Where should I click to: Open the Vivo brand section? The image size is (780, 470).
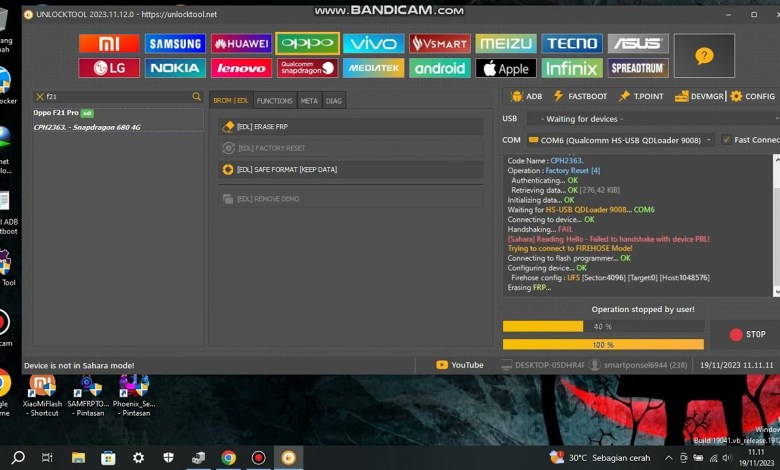pyautogui.click(x=373, y=44)
